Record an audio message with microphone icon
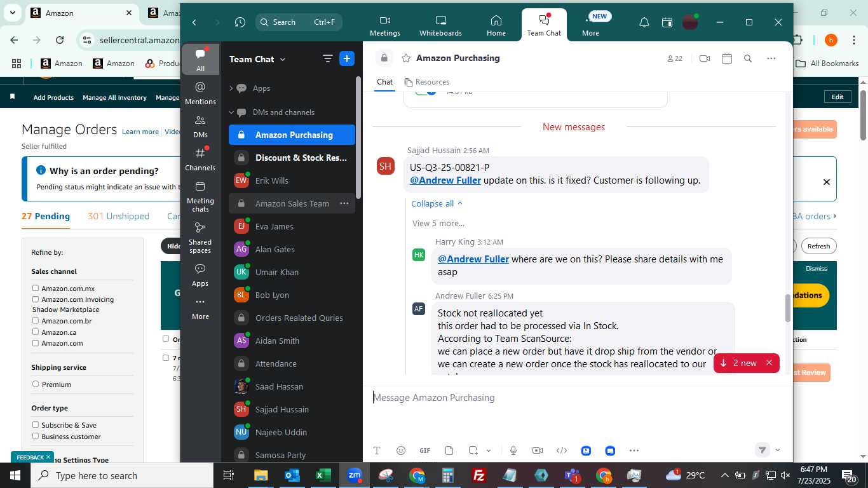Image resolution: width=868 pixels, height=488 pixels. tap(513, 451)
